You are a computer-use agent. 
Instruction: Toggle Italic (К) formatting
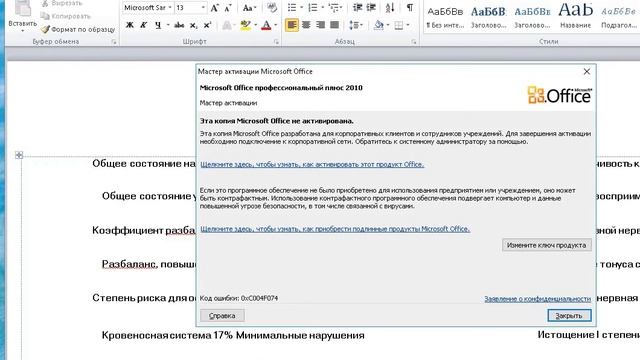coord(143,25)
